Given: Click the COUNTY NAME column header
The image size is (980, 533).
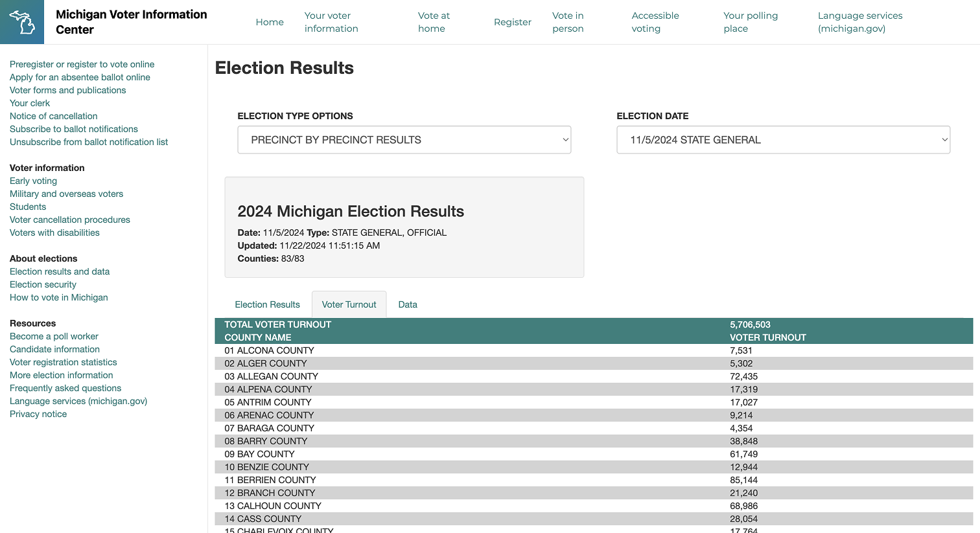Looking at the screenshot, I should click(x=257, y=337).
